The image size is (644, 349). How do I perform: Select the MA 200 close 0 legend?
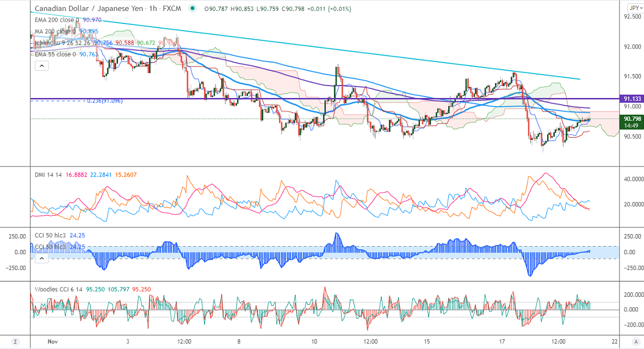(x=55, y=31)
